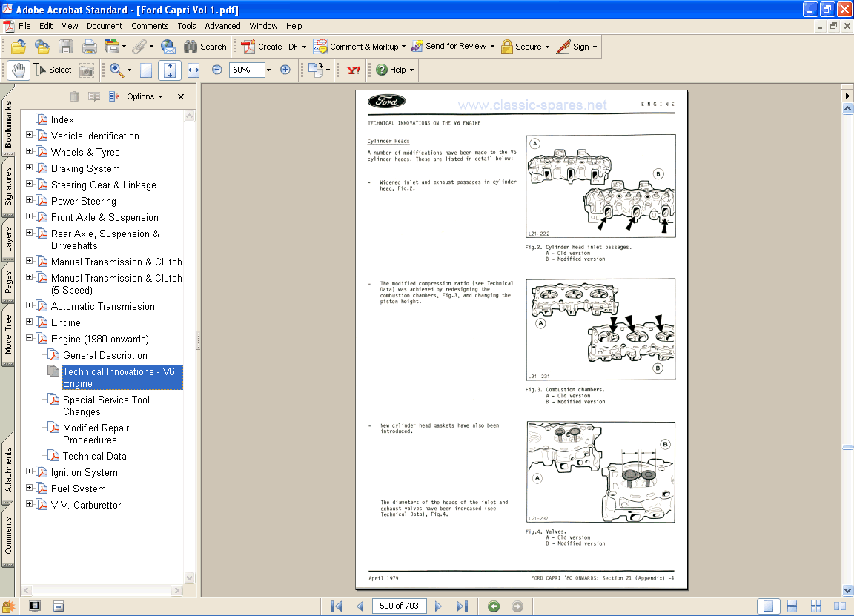Click the Snapshot camera tool

pos(87,70)
